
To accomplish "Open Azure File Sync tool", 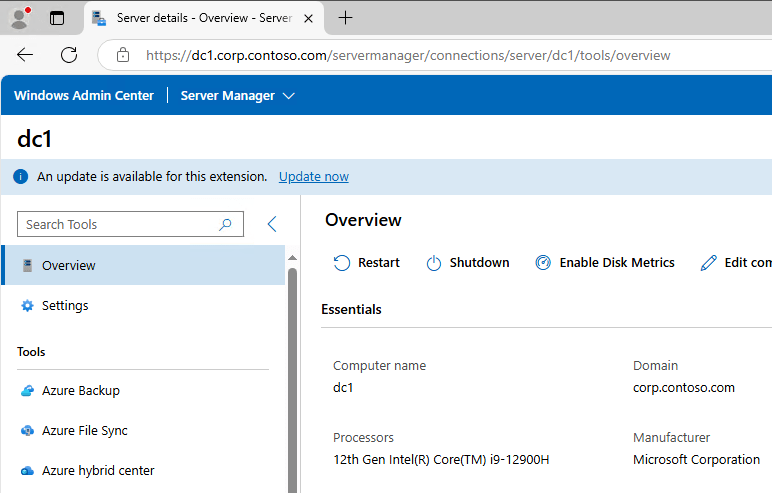I will tap(84, 431).
